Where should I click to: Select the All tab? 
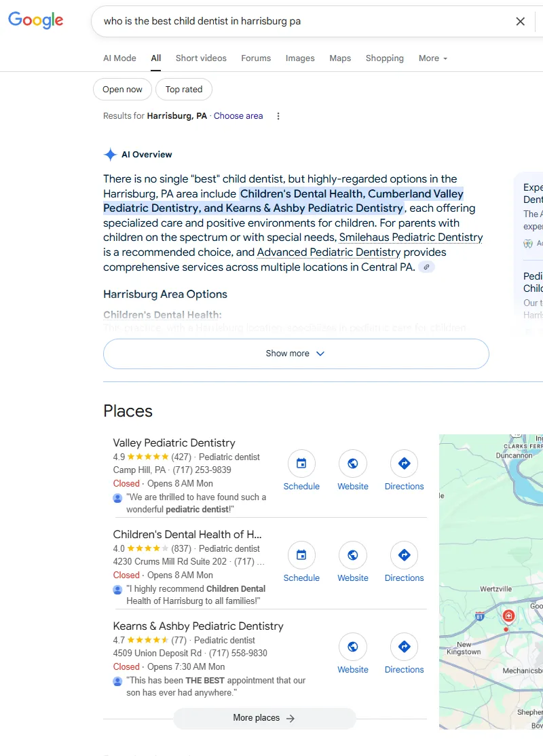tap(155, 58)
